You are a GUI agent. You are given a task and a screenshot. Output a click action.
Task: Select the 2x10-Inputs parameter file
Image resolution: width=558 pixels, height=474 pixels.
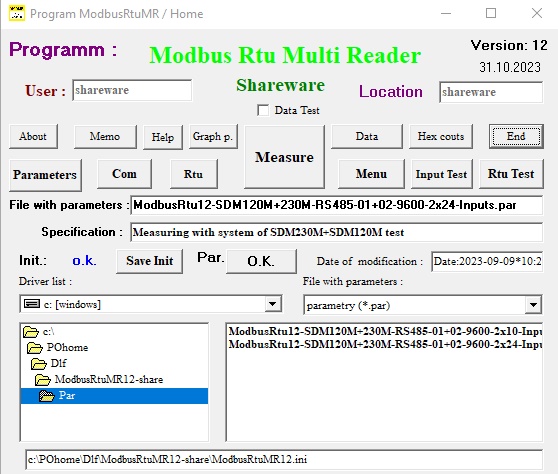pyautogui.click(x=385, y=331)
